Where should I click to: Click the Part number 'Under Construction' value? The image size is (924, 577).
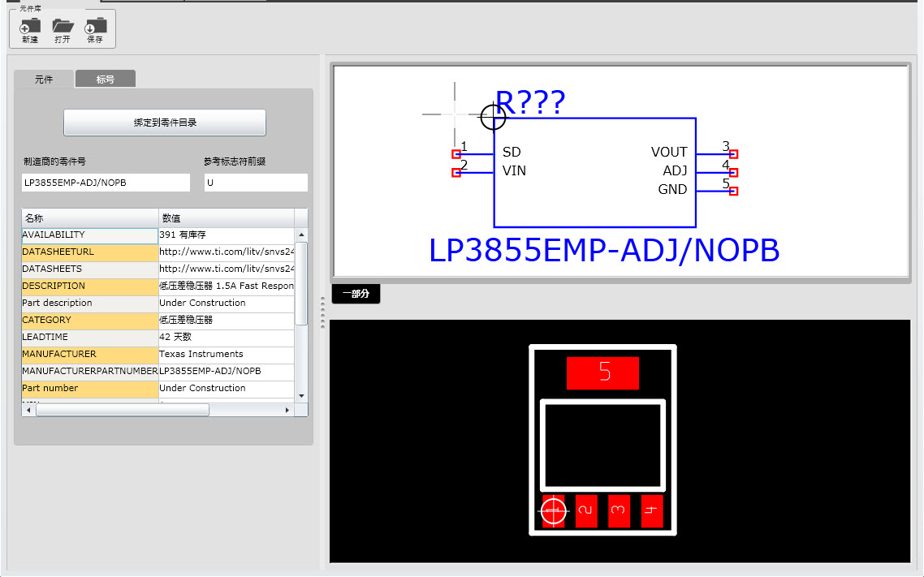pos(227,389)
